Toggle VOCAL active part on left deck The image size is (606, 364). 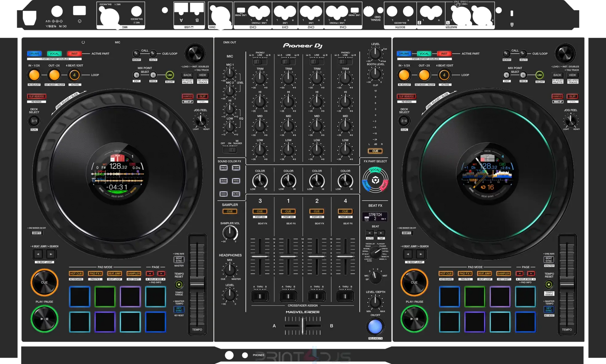(x=54, y=54)
